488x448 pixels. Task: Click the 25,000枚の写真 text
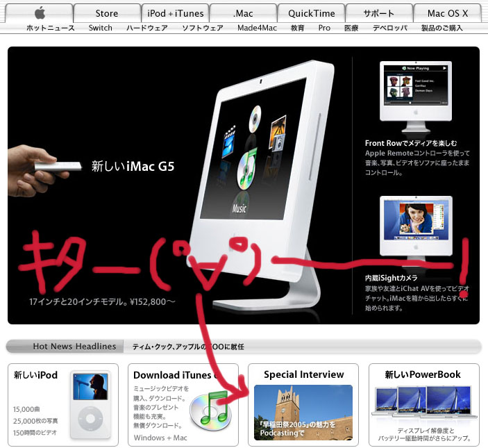click(x=35, y=421)
